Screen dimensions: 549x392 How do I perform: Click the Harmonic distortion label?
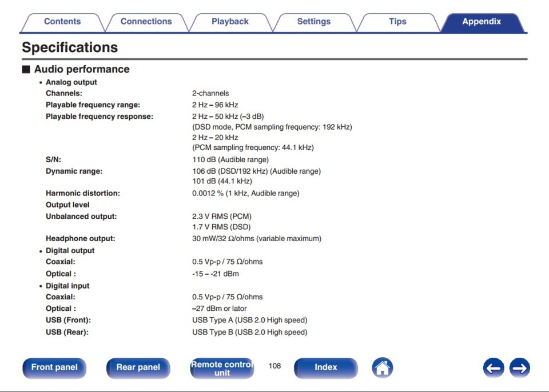[x=82, y=193]
